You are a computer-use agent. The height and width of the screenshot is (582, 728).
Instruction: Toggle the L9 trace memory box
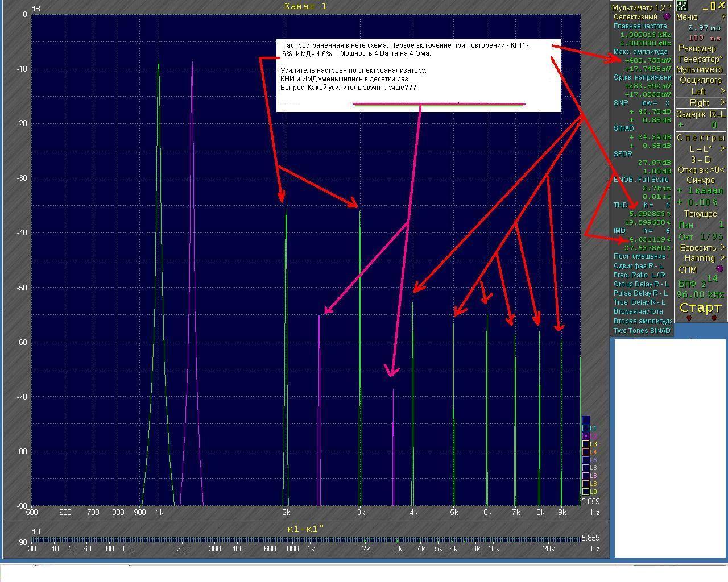click(586, 492)
